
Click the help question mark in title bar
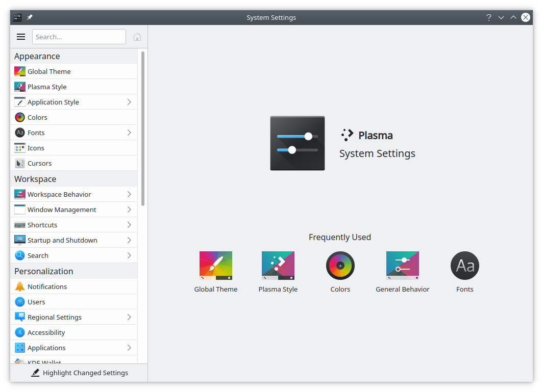coord(488,17)
